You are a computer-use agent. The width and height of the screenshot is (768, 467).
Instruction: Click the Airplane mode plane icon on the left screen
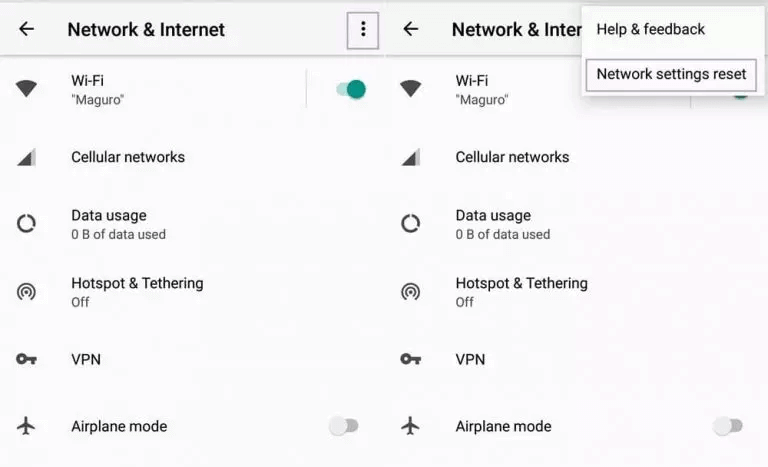(x=27, y=426)
